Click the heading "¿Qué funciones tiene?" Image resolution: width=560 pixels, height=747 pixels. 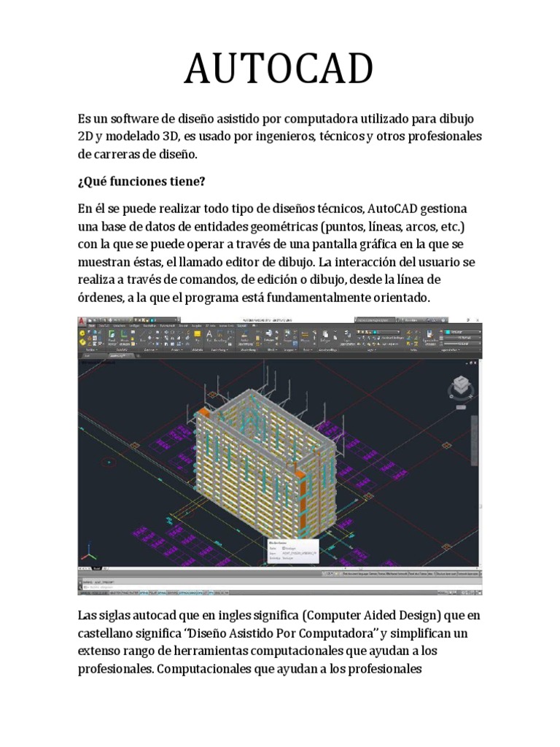coord(141,182)
